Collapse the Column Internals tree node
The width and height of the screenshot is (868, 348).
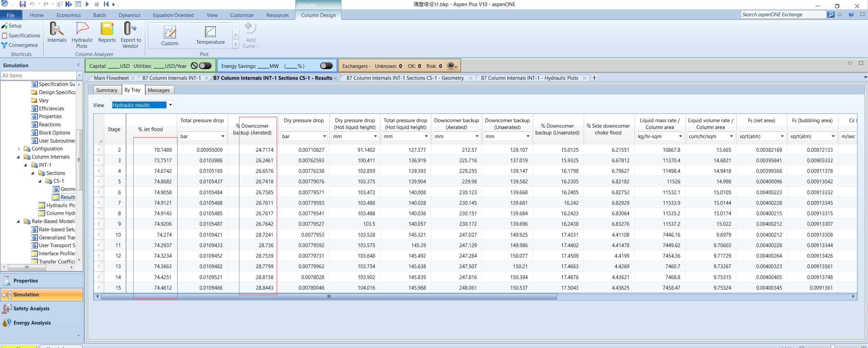tap(18, 157)
